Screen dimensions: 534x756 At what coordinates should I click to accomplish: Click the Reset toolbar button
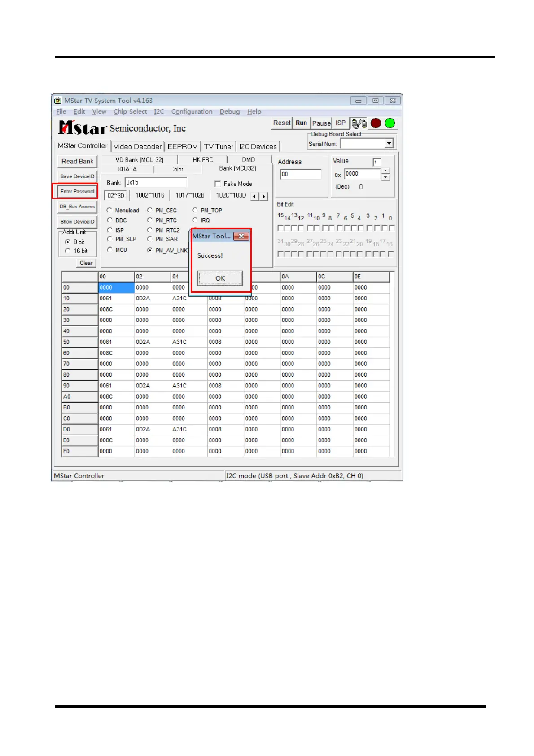tap(282, 123)
